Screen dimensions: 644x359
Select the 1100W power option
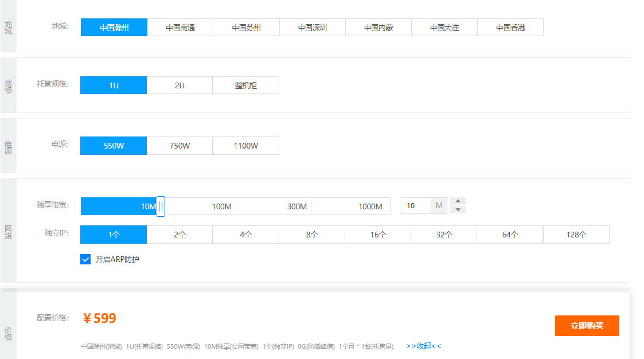click(246, 146)
